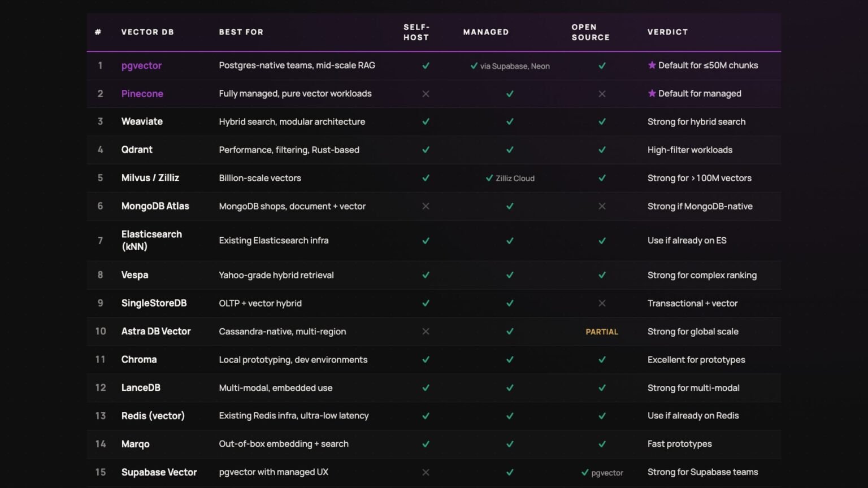Click 'Use if already on ES' verdict
This screenshot has width=868, height=488.
coord(687,241)
